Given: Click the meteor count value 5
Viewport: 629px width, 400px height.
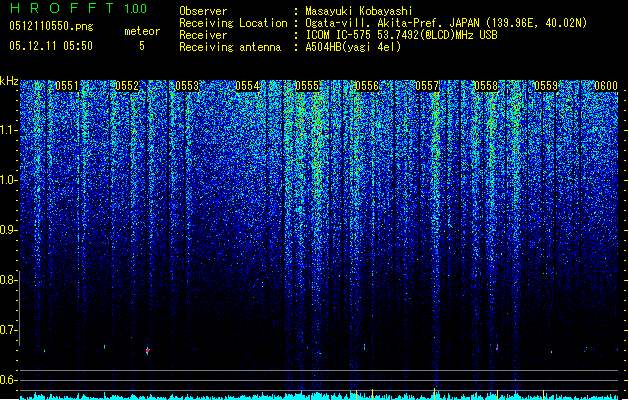Looking at the screenshot, I should click(142, 46).
